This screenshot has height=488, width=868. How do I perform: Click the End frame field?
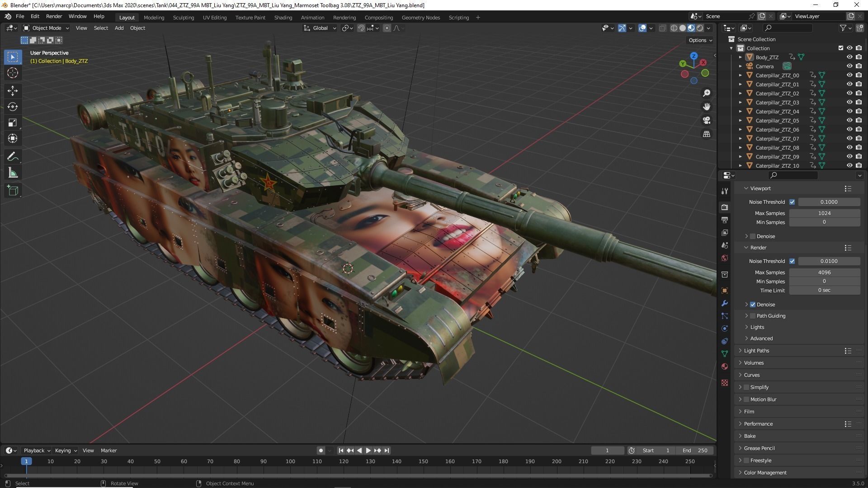pos(695,450)
